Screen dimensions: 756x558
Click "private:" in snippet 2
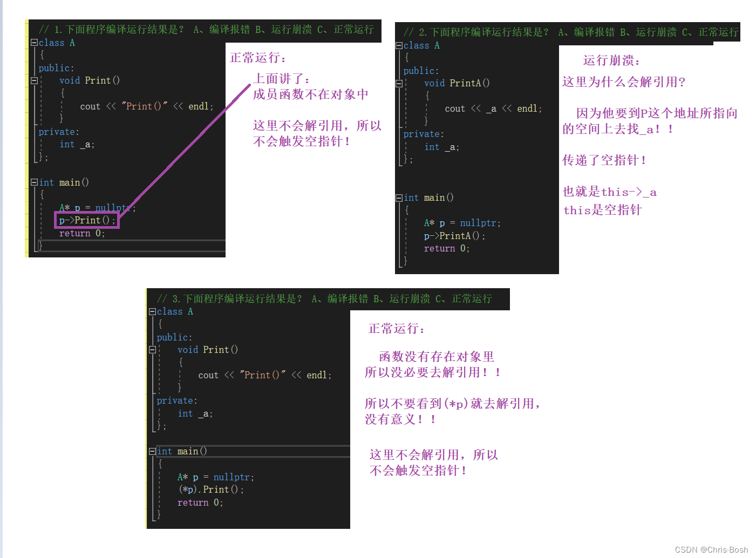[x=424, y=134]
